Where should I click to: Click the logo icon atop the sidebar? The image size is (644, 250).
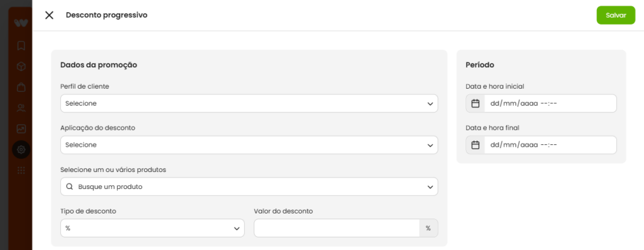(x=21, y=23)
